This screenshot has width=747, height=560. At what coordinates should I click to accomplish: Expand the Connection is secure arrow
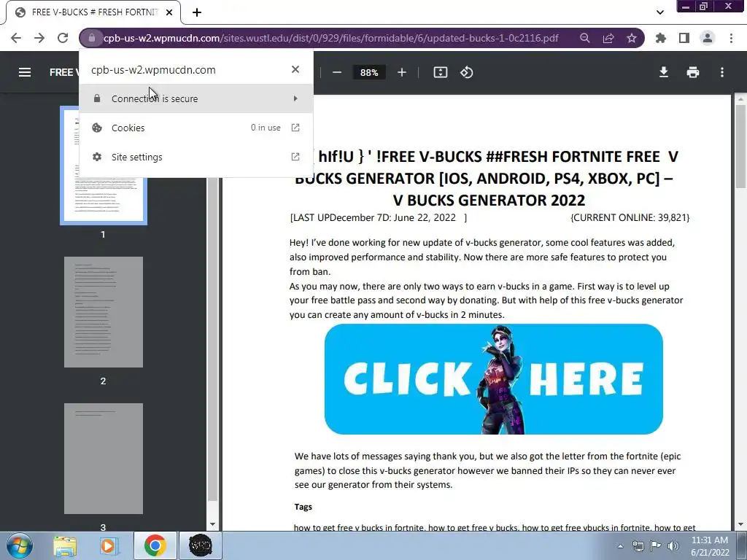(x=295, y=98)
